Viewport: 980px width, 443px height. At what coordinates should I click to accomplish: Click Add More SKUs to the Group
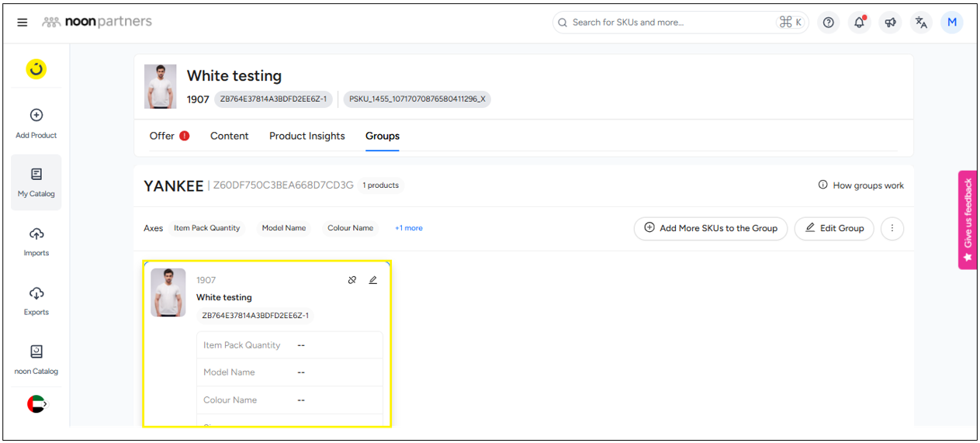711,228
